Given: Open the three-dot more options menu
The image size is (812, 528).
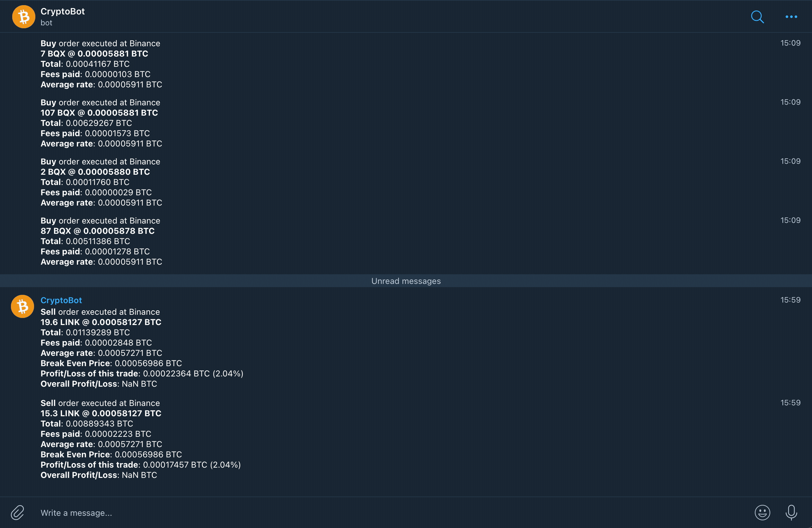Looking at the screenshot, I should 791,17.
